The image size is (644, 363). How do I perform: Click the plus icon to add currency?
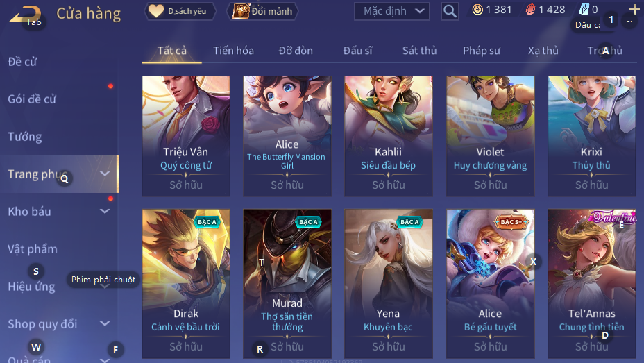634,9
